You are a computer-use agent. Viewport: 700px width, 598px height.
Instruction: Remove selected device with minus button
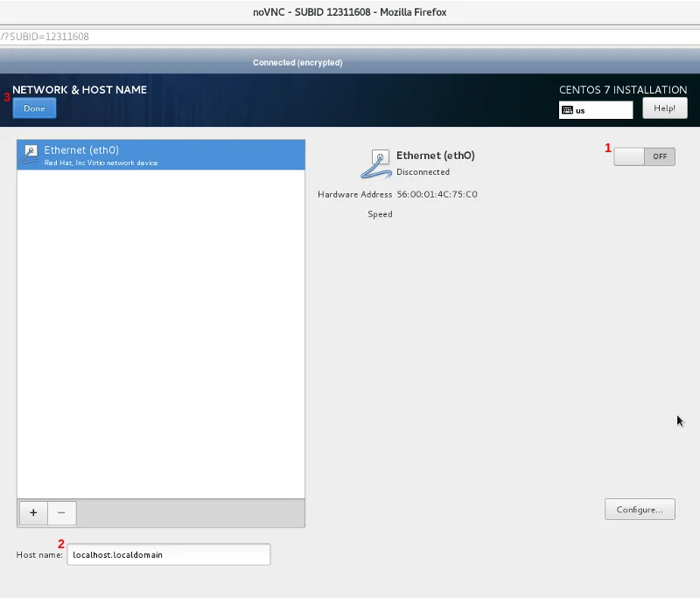pyautogui.click(x=61, y=513)
